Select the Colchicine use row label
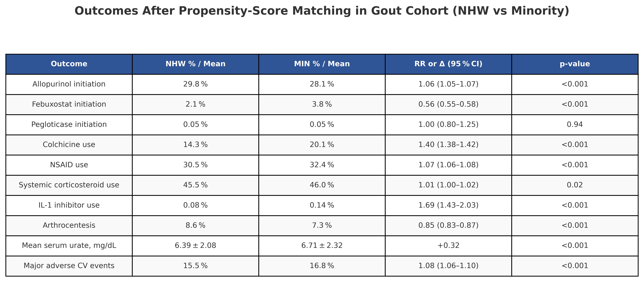644x282 pixels. point(69,145)
